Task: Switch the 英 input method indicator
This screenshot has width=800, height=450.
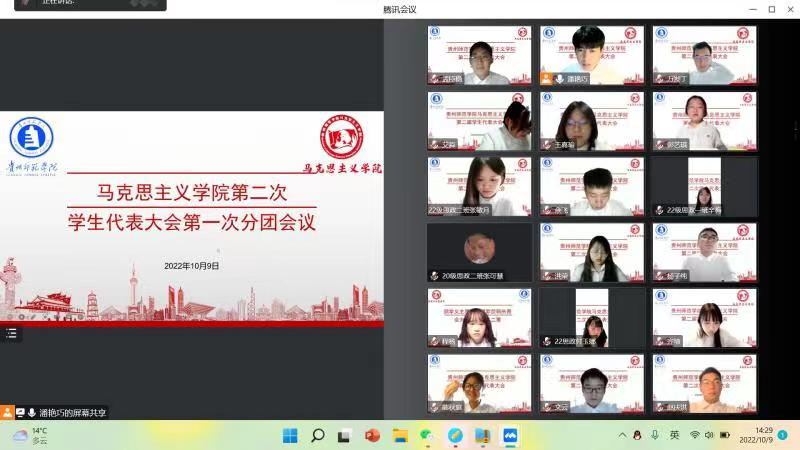Action: click(x=674, y=435)
